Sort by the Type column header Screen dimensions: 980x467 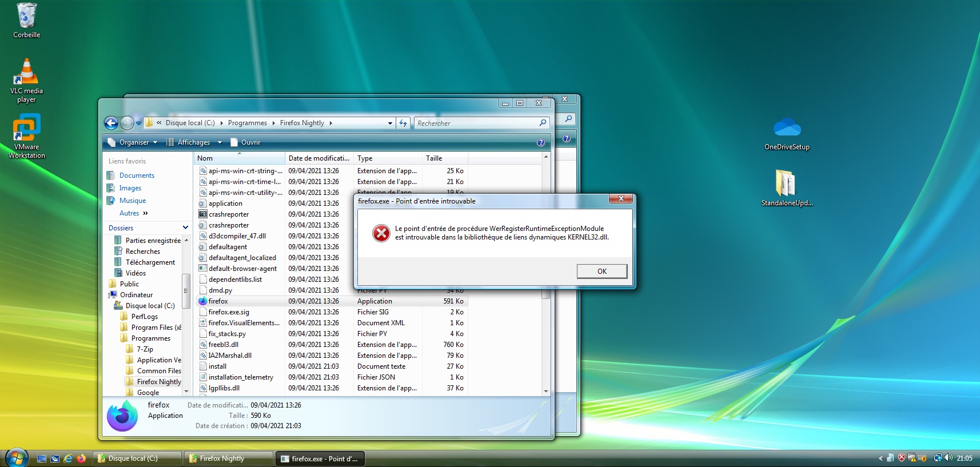pos(388,158)
